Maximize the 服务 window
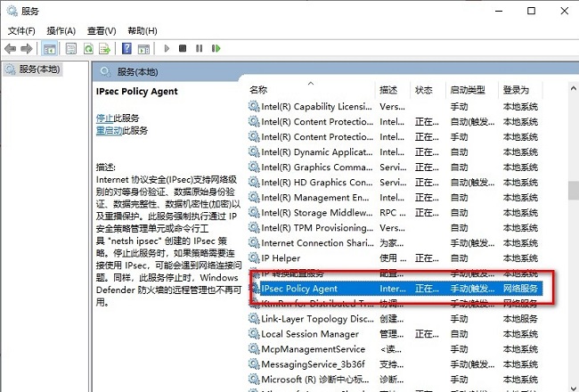The height and width of the screenshot is (392, 579). (531, 11)
